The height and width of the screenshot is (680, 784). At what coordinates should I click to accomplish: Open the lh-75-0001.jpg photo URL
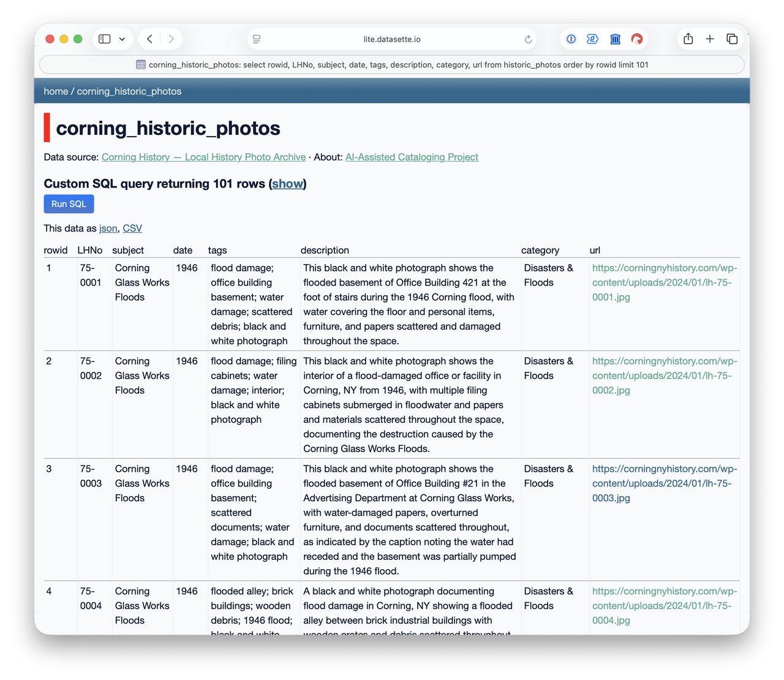click(x=665, y=282)
